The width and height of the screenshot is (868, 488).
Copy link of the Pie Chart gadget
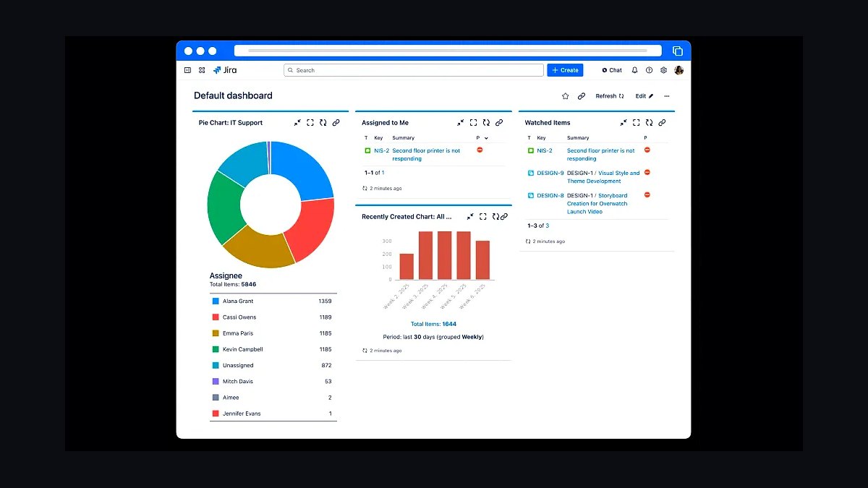(336, 123)
